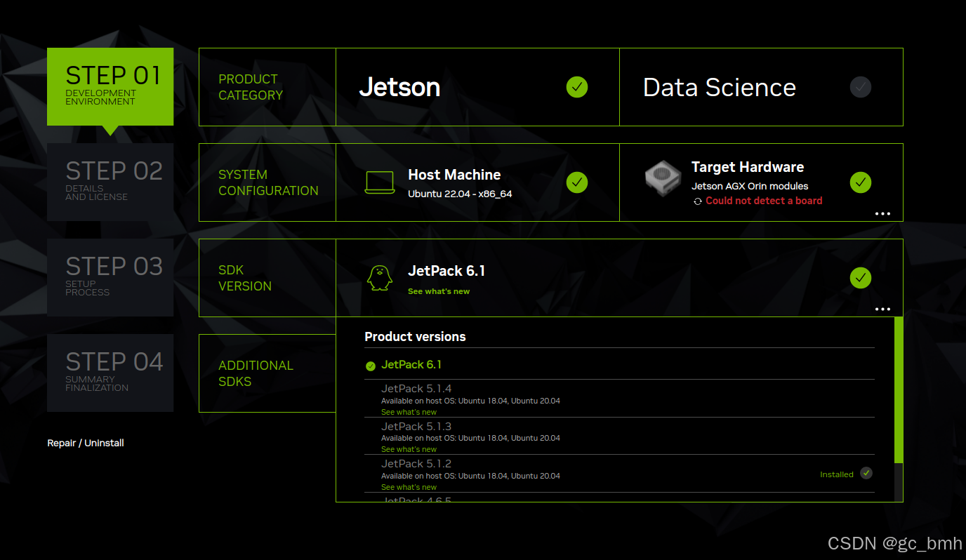The width and height of the screenshot is (966, 560).
Task: Toggle the Target Hardware checkmark
Action: click(x=861, y=182)
